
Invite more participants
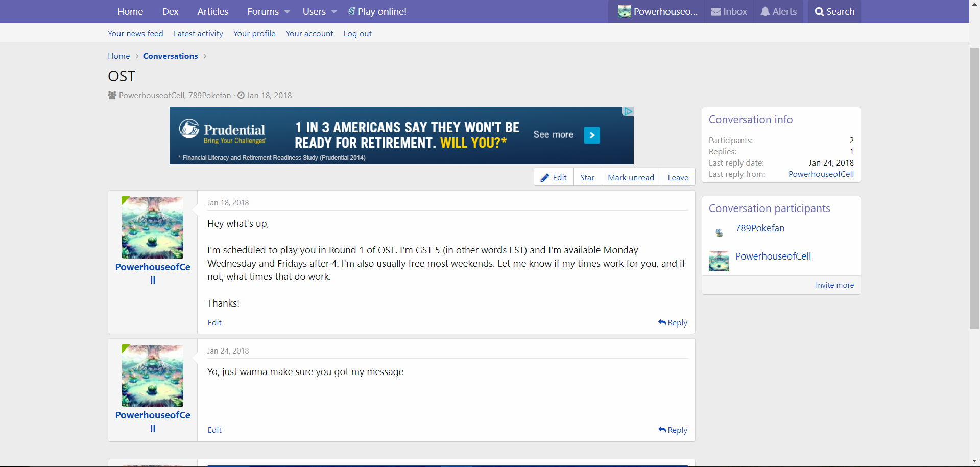point(834,285)
